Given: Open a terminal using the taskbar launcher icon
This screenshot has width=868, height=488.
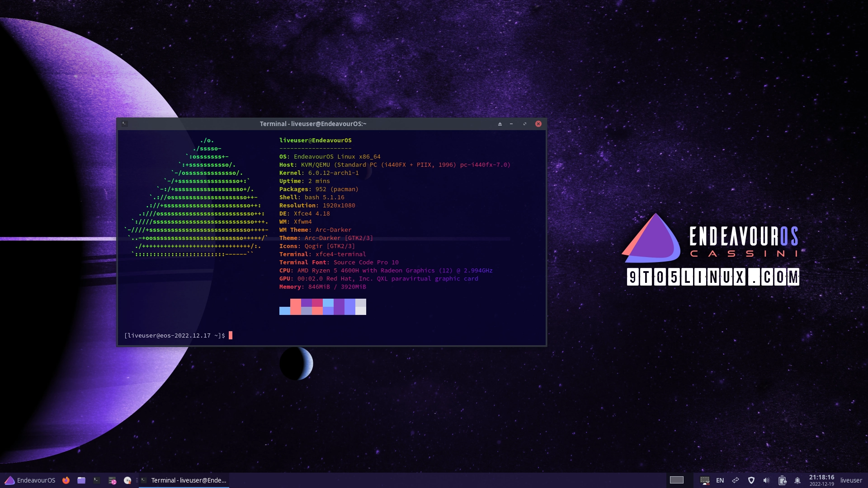Looking at the screenshot, I should click(96, 480).
